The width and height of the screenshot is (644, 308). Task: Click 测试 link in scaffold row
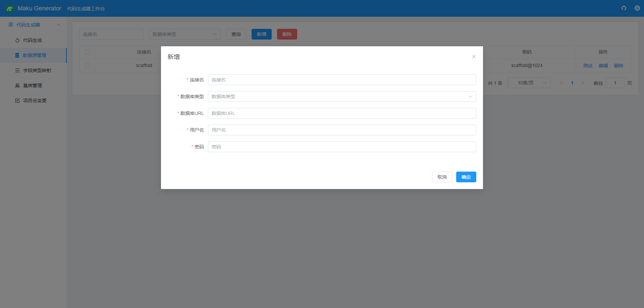588,66
